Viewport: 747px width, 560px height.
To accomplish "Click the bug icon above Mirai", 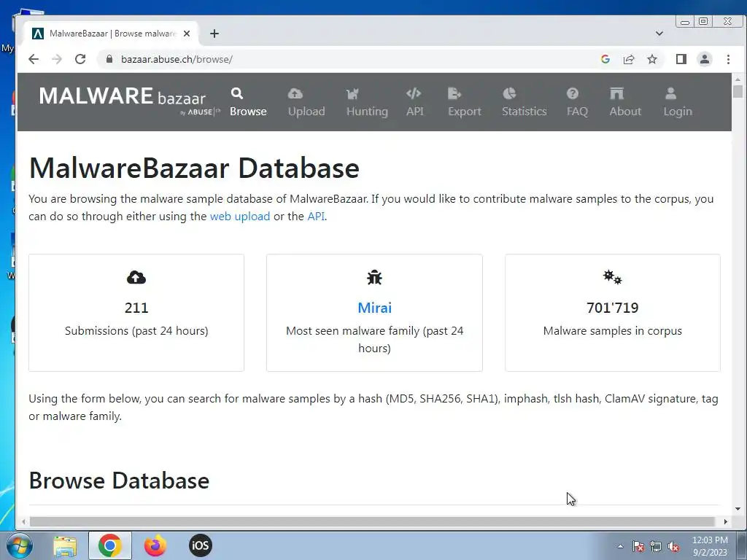I will click(x=374, y=277).
